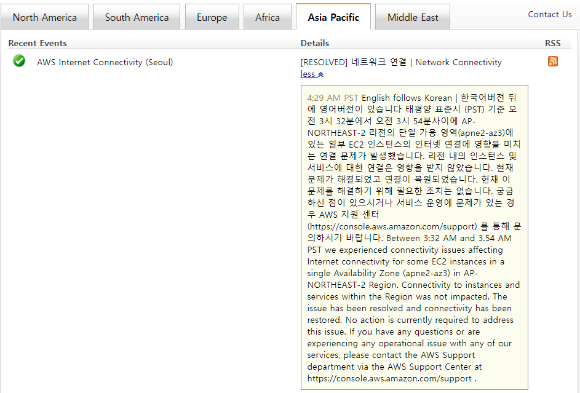Select the Europe tab
This screenshot has width=580, height=393.
point(212,17)
